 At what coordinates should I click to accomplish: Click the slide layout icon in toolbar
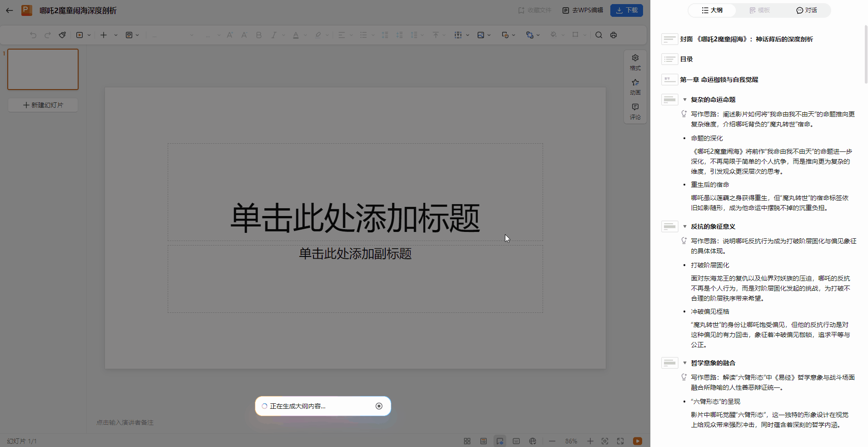tap(129, 35)
